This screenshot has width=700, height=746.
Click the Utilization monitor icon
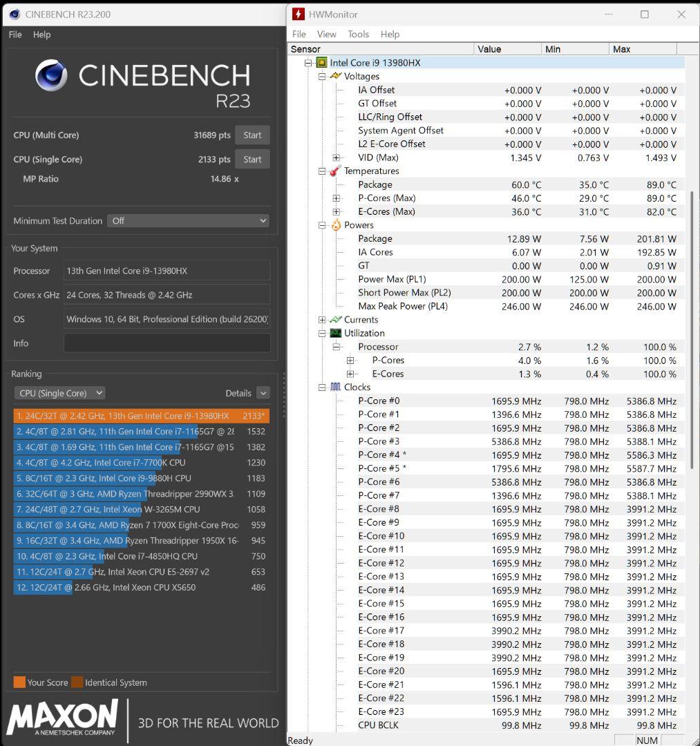point(335,333)
